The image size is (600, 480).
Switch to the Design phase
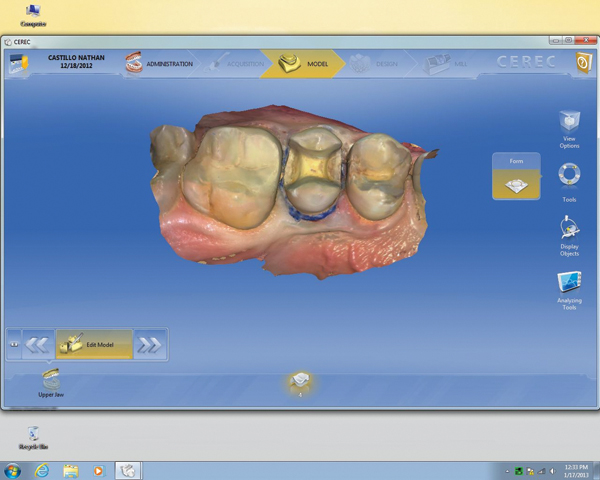[x=376, y=63]
